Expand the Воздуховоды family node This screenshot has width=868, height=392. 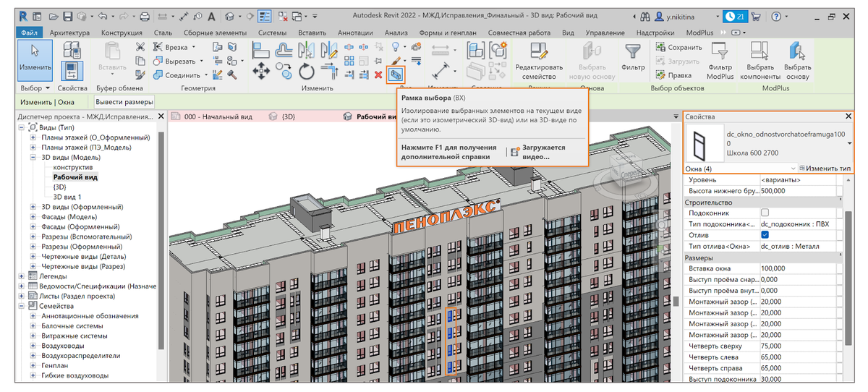point(33,346)
